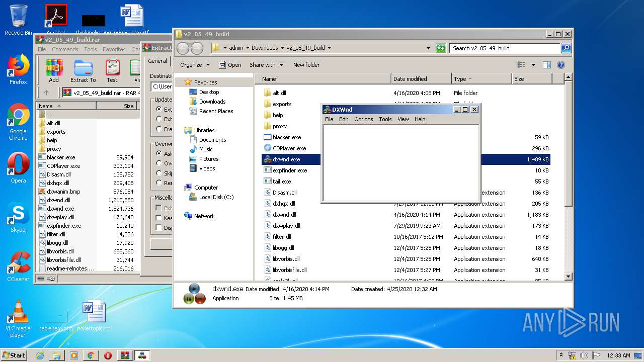Screen dimensions: 644x362
Task: Open WinRAR Commands menu
Action: 65,49
